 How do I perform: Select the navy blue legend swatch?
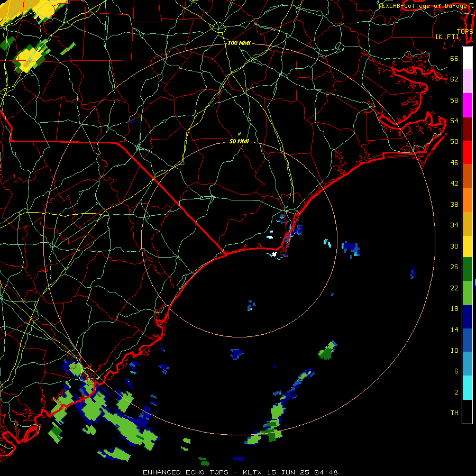pos(467,317)
